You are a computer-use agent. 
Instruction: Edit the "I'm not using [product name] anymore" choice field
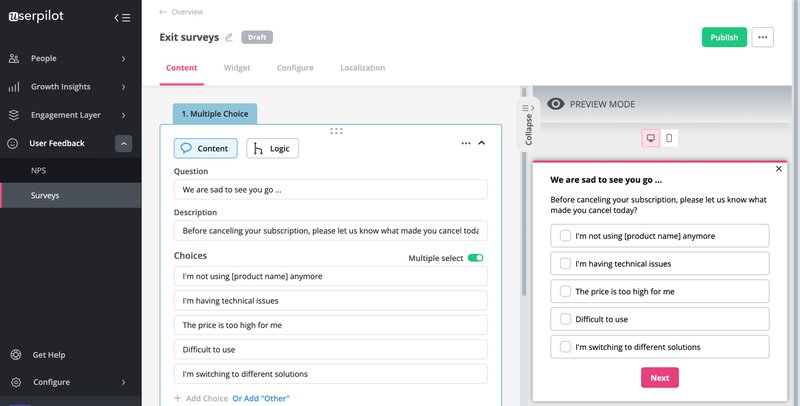point(331,276)
